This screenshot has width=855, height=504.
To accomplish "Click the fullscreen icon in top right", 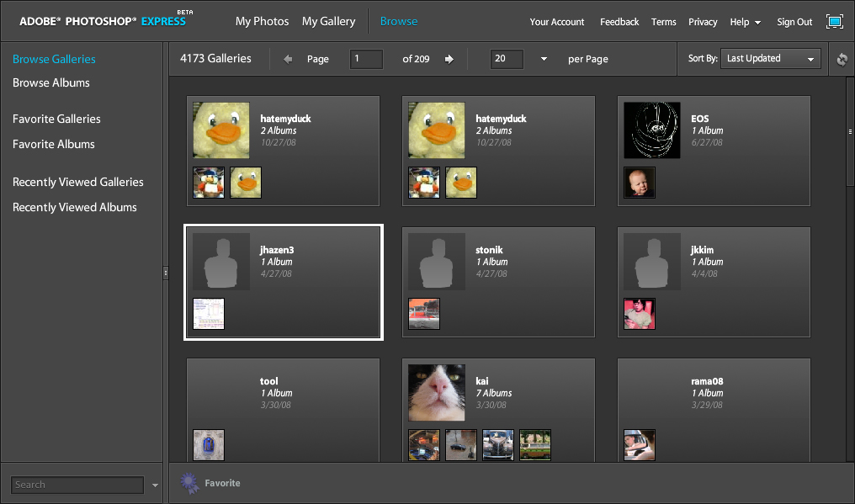I will pyautogui.click(x=834, y=22).
